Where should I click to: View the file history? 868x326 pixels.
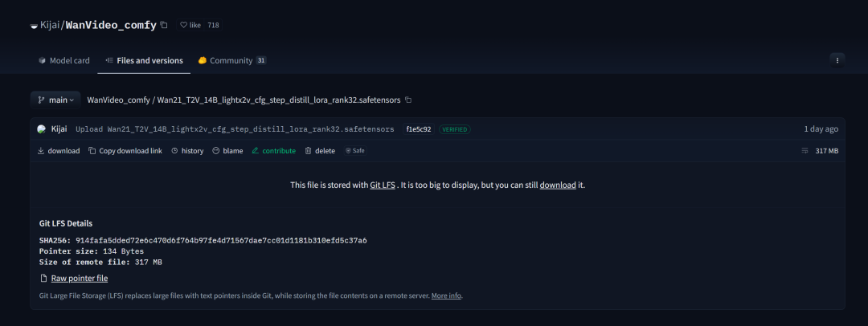pyautogui.click(x=187, y=150)
